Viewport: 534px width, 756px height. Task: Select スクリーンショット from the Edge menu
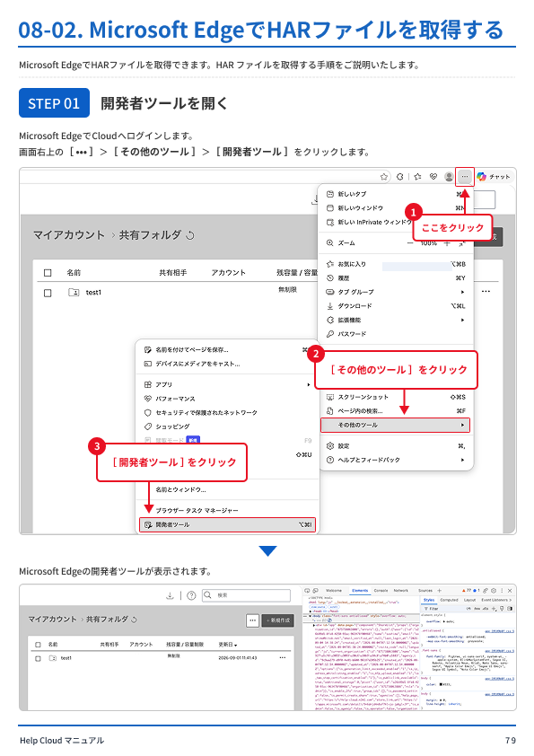[x=396, y=397]
